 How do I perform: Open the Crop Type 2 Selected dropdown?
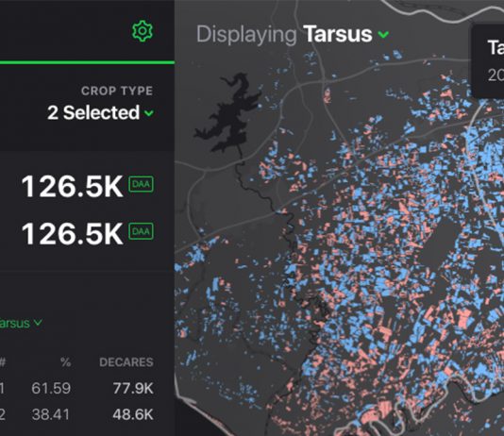pos(101,113)
